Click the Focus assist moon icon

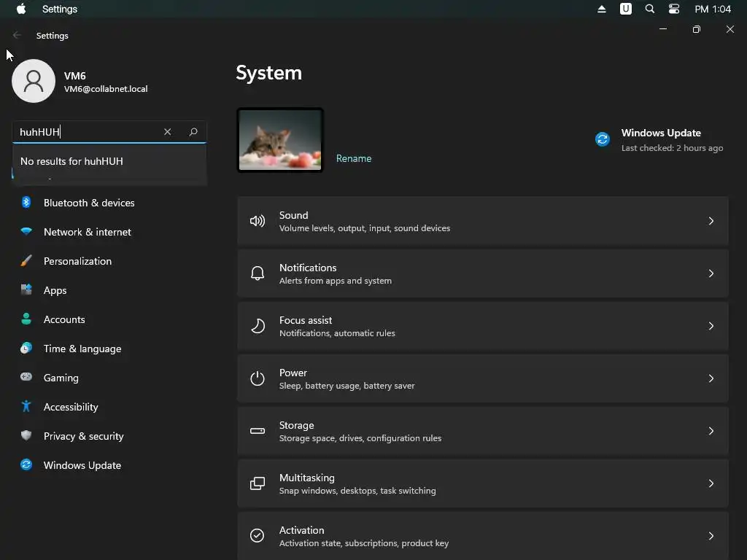point(258,326)
